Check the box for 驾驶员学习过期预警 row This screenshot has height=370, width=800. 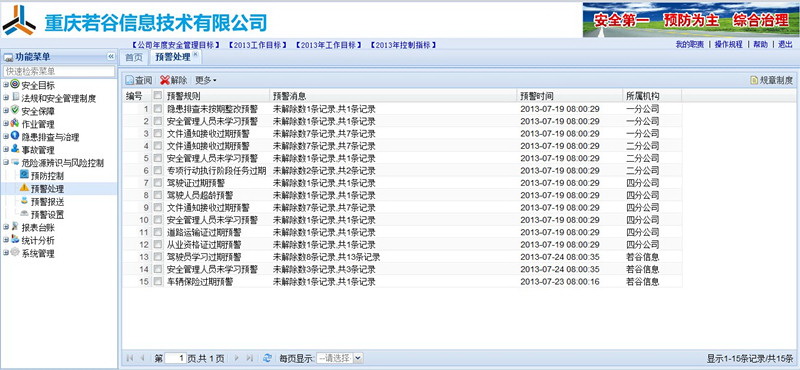point(158,257)
